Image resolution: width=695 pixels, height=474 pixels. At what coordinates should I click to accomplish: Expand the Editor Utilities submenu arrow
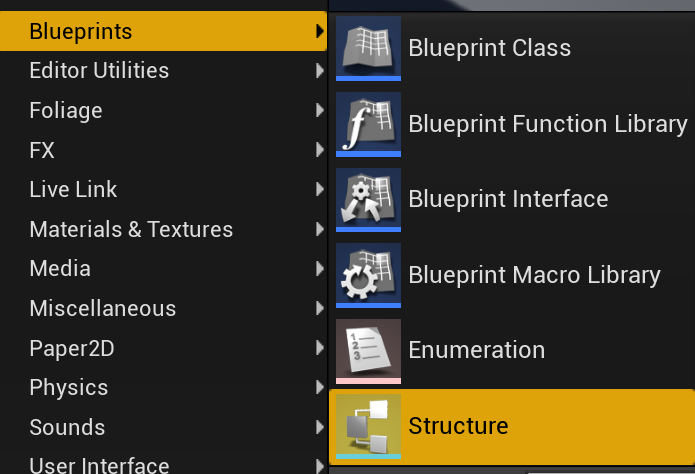coord(320,71)
